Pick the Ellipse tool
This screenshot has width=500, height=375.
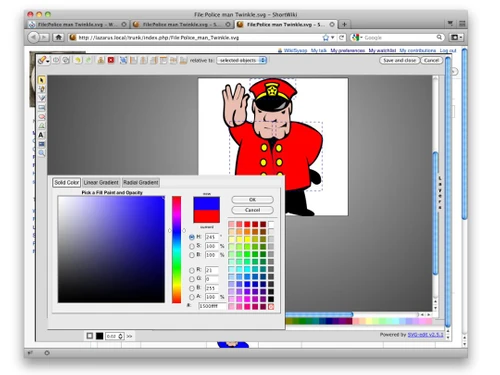click(42, 117)
